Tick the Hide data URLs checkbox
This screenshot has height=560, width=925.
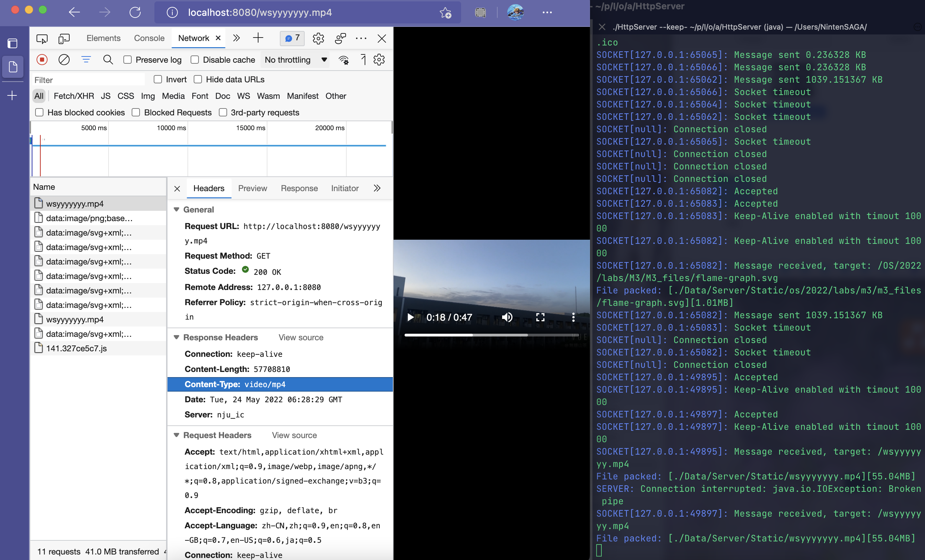(x=198, y=80)
